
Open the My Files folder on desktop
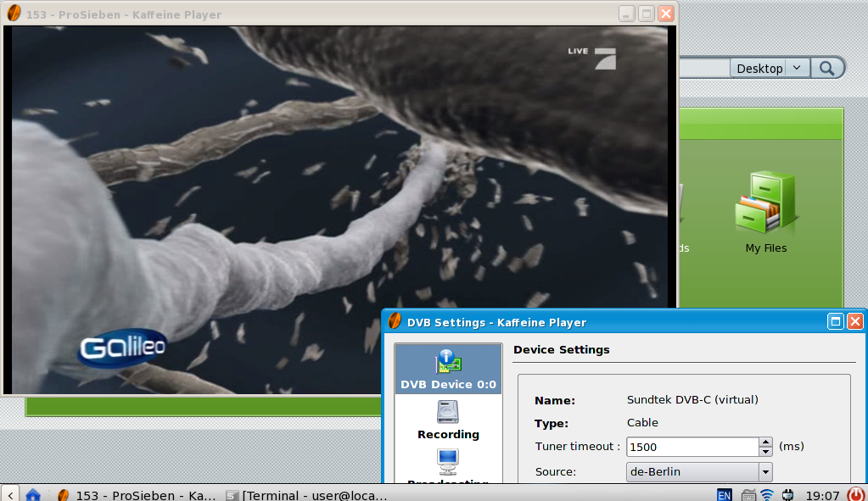(x=765, y=213)
